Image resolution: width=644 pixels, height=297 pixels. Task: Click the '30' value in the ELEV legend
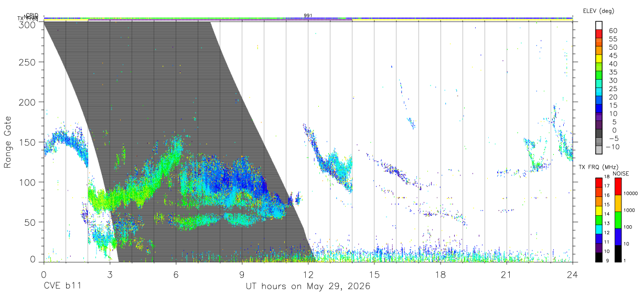click(x=612, y=81)
